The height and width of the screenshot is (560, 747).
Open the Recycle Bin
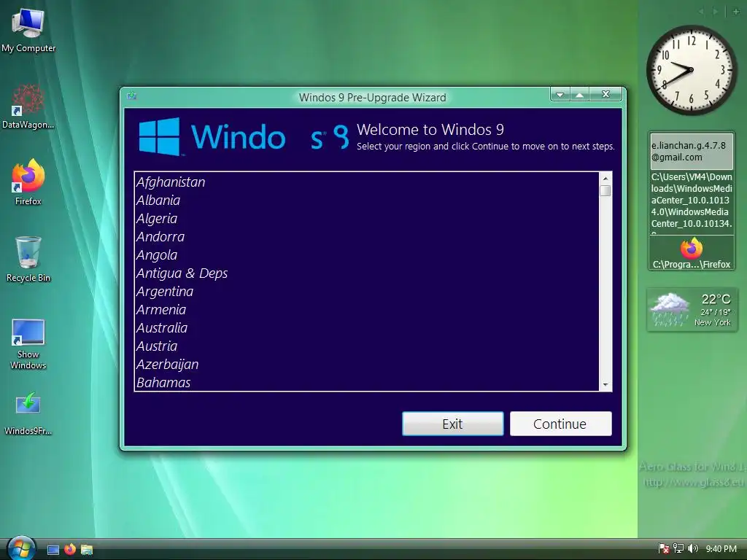28,259
